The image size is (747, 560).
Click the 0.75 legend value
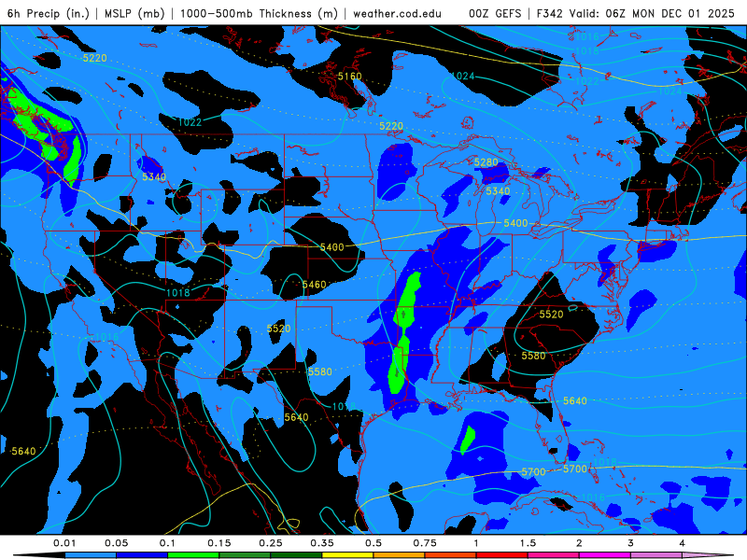click(x=425, y=543)
